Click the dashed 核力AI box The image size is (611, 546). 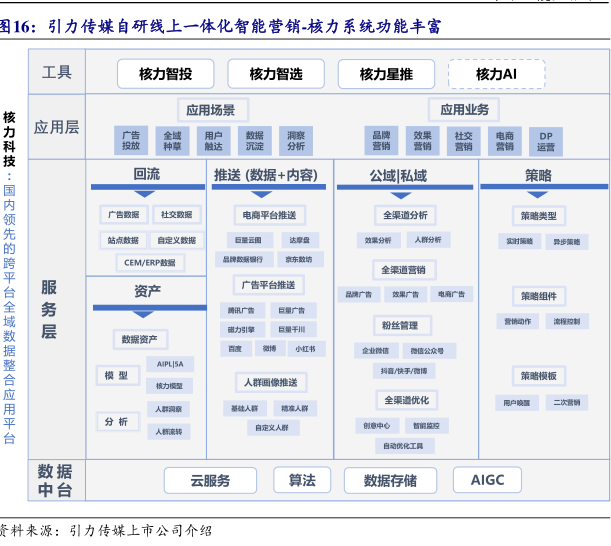pyautogui.click(x=496, y=74)
